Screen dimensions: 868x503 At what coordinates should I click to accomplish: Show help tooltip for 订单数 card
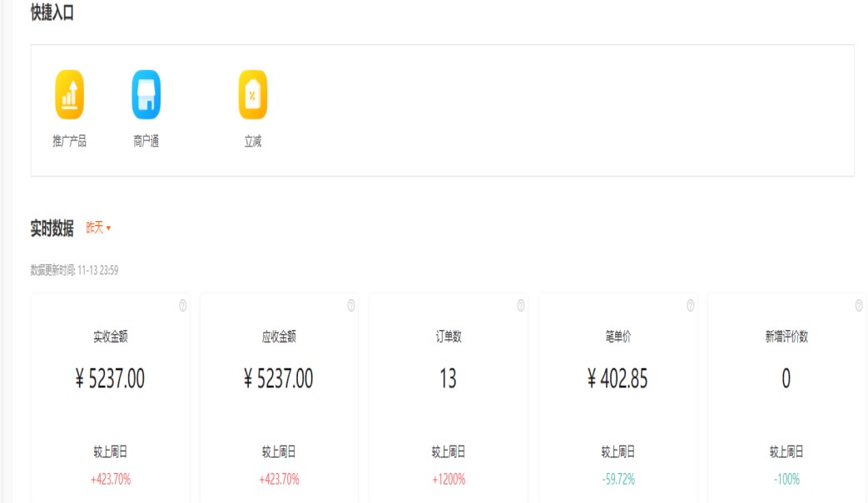(x=521, y=306)
